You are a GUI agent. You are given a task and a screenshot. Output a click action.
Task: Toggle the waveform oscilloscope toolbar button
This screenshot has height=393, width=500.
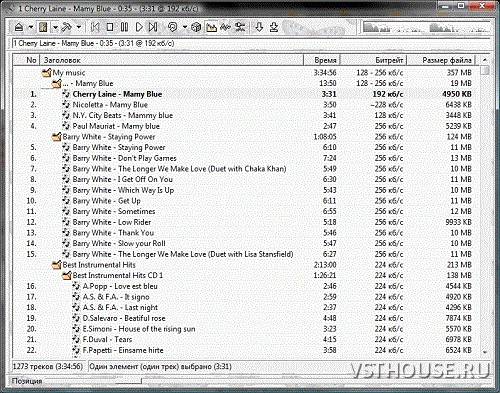click(226, 27)
